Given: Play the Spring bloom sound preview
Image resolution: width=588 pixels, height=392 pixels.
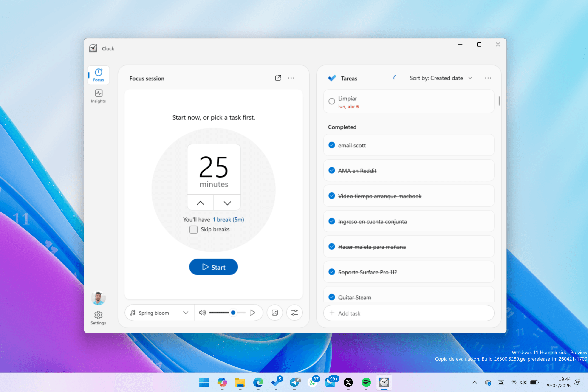Looking at the screenshot, I should (252, 313).
